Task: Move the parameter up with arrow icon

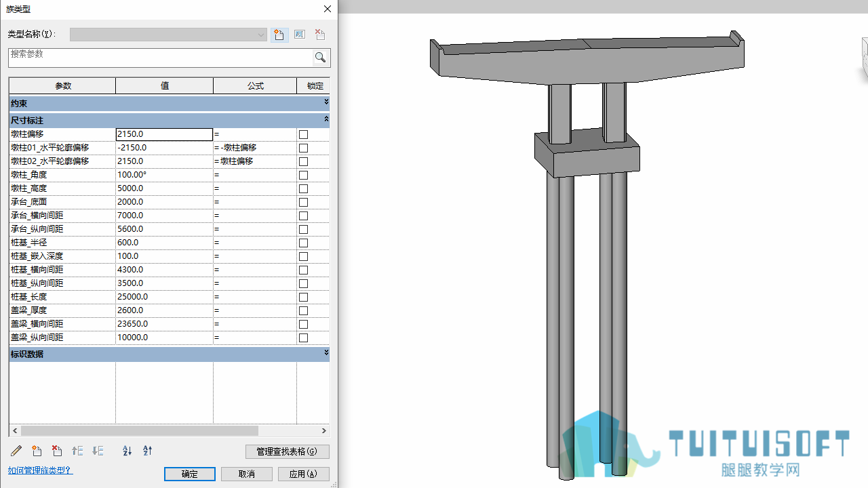Action: pyautogui.click(x=77, y=451)
